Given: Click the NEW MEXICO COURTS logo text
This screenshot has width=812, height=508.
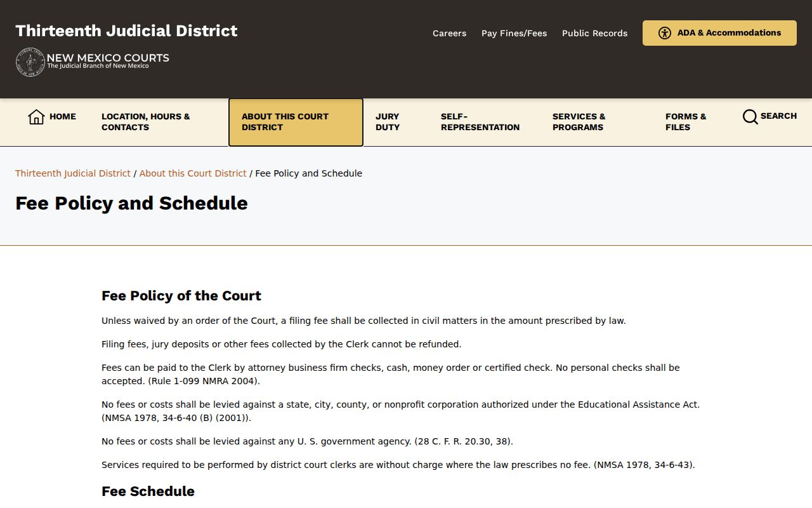Looking at the screenshot, I should coord(108,58).
